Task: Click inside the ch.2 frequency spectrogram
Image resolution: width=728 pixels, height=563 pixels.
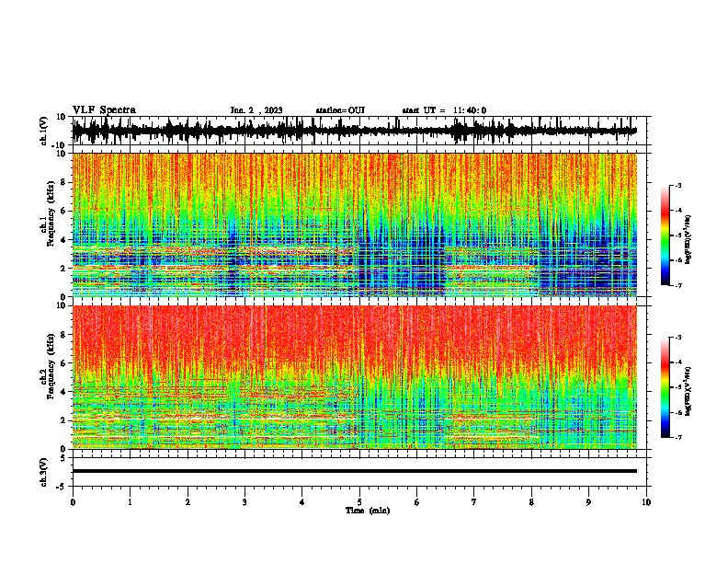Action: (354, 377)
